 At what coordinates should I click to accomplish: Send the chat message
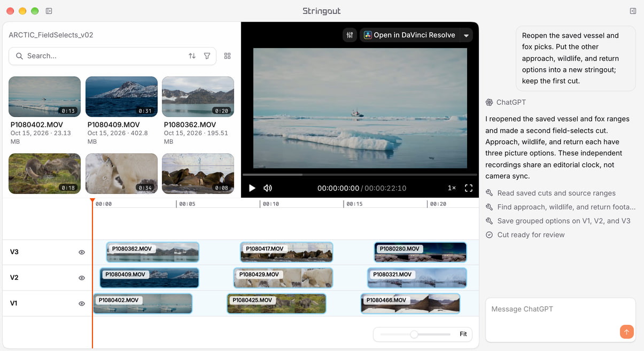(627, 332)
